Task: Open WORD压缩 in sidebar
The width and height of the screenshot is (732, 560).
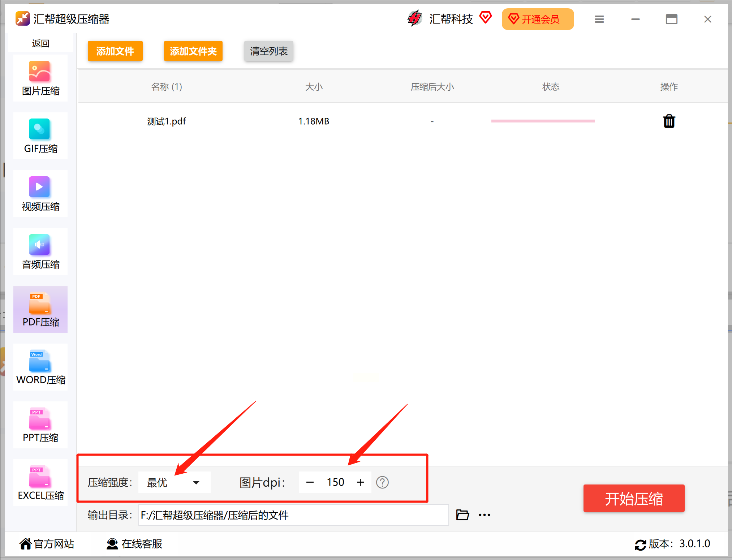Action: [40, 367]
